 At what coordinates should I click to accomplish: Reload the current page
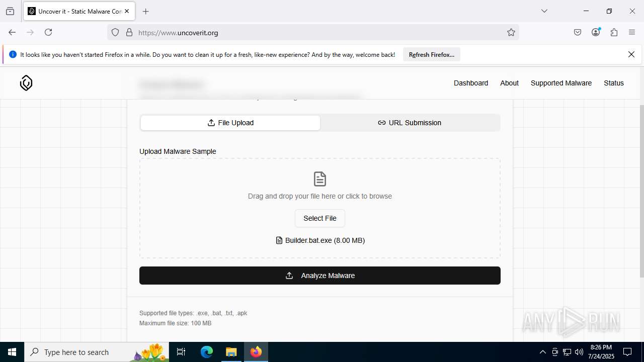tap(48, 32)
